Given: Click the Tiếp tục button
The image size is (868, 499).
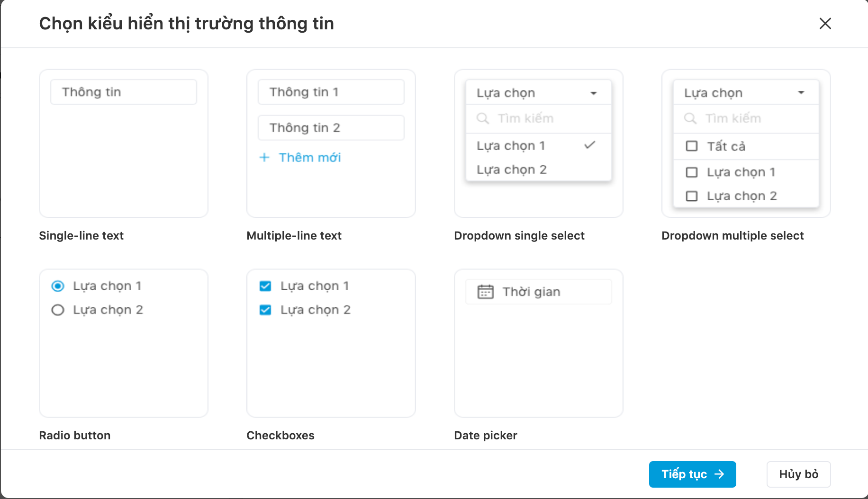Looking at the screenshot, I should click(692, 474).
